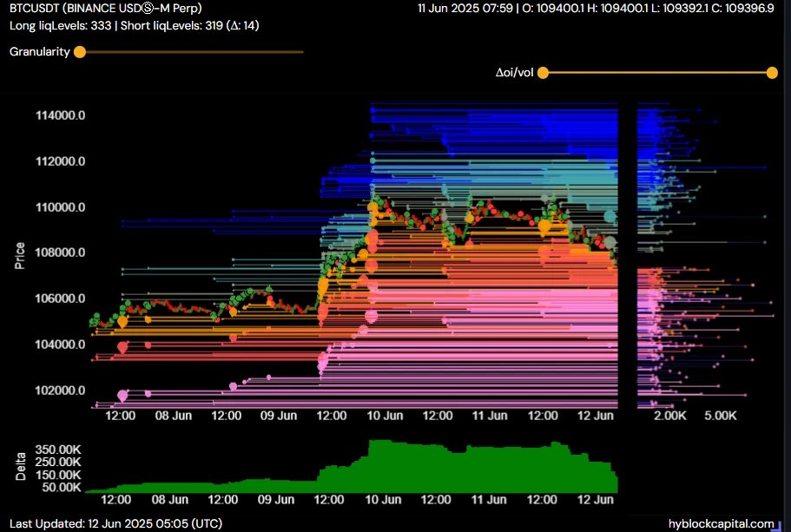Click the Last Updated: 12 Jun 2025 05:05 text
The height and width of the screenshot is (532, 791).
point(115,524)
